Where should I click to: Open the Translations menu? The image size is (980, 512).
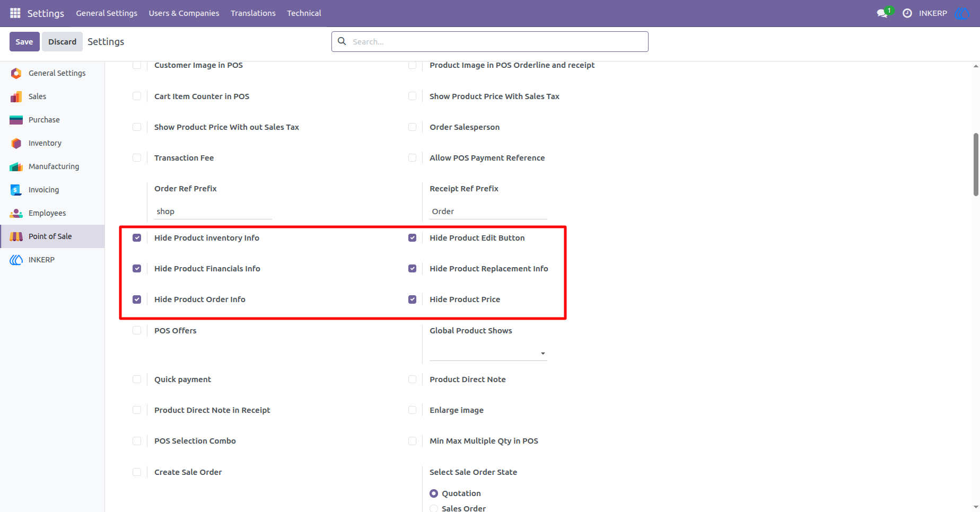point(253,13)
